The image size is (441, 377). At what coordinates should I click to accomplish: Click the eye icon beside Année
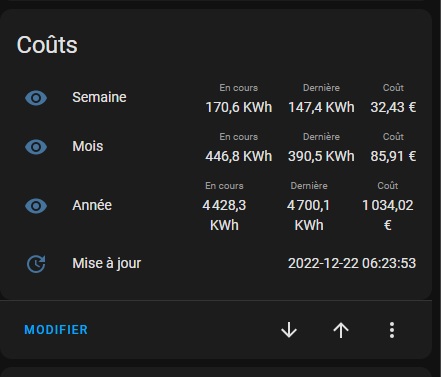click(36, 206)
